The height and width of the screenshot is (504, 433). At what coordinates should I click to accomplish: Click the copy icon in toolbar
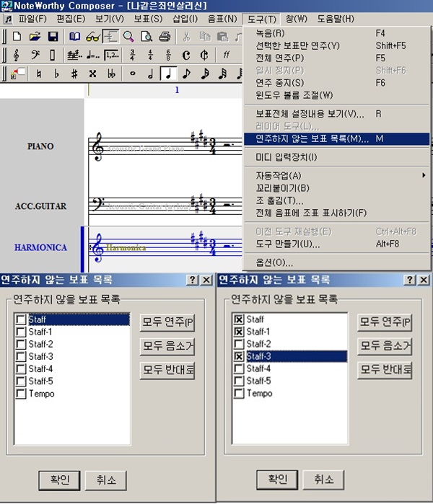tap(205, 37)
